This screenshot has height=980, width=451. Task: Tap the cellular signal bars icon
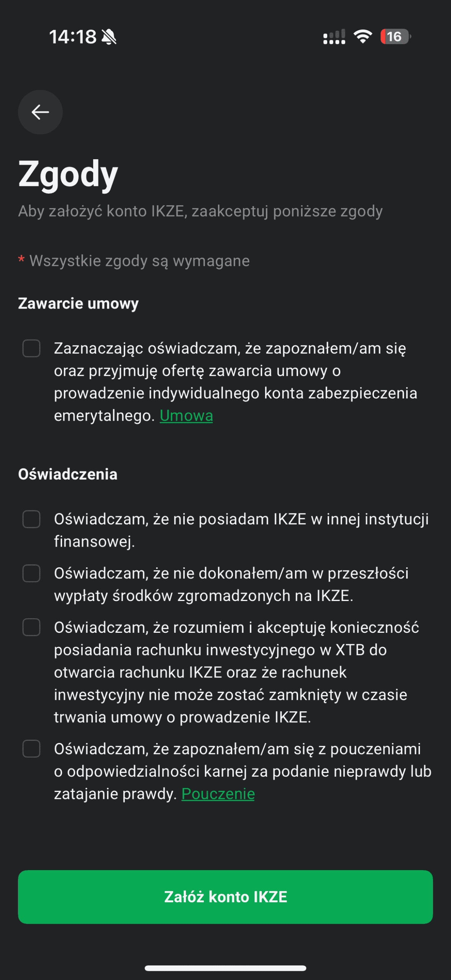(x=334, y=37)
